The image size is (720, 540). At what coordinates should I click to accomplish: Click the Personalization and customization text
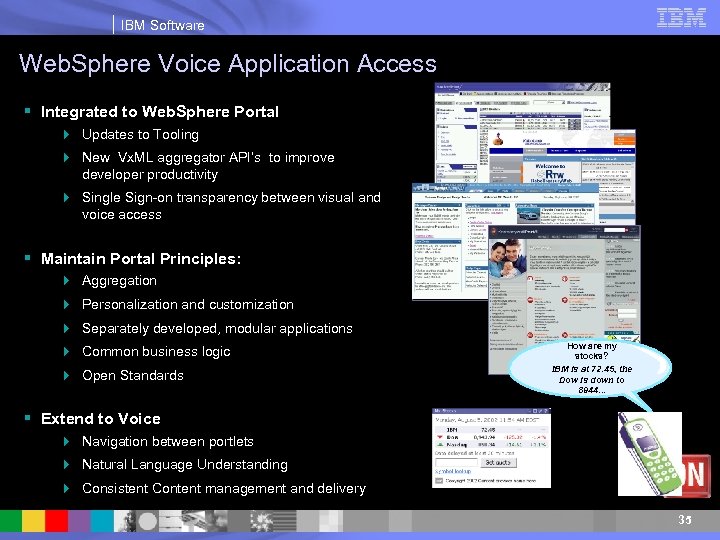tap(188, 304)
